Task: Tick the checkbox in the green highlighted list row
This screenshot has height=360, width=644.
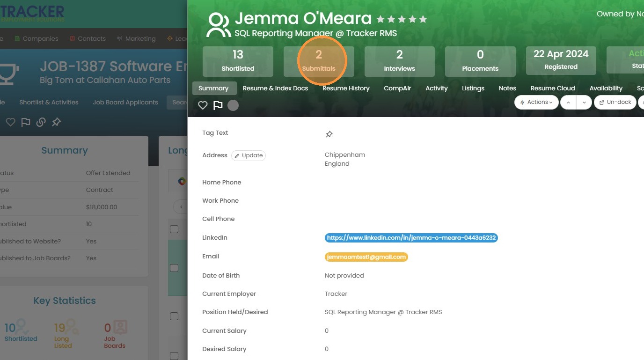Action: (174, 268)
